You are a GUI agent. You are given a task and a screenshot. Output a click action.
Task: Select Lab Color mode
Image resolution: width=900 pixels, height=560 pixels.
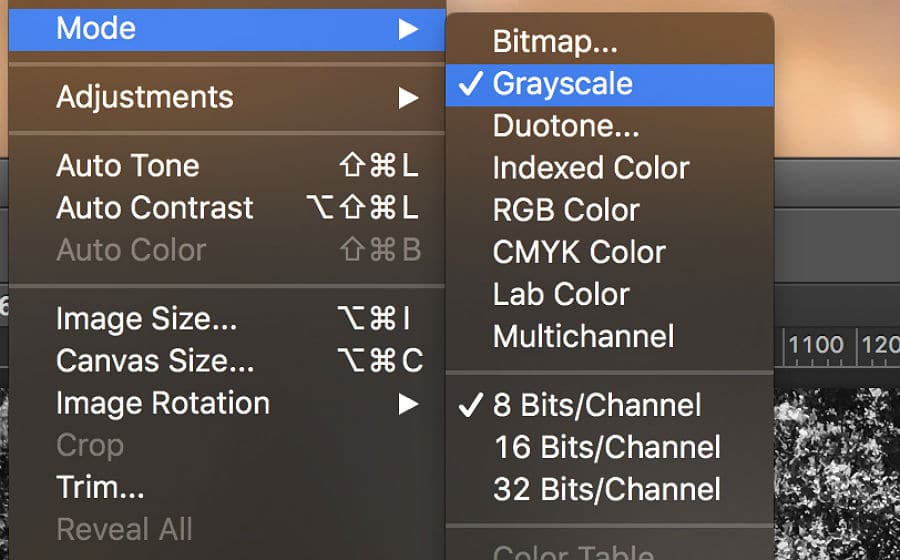[561, 294]
